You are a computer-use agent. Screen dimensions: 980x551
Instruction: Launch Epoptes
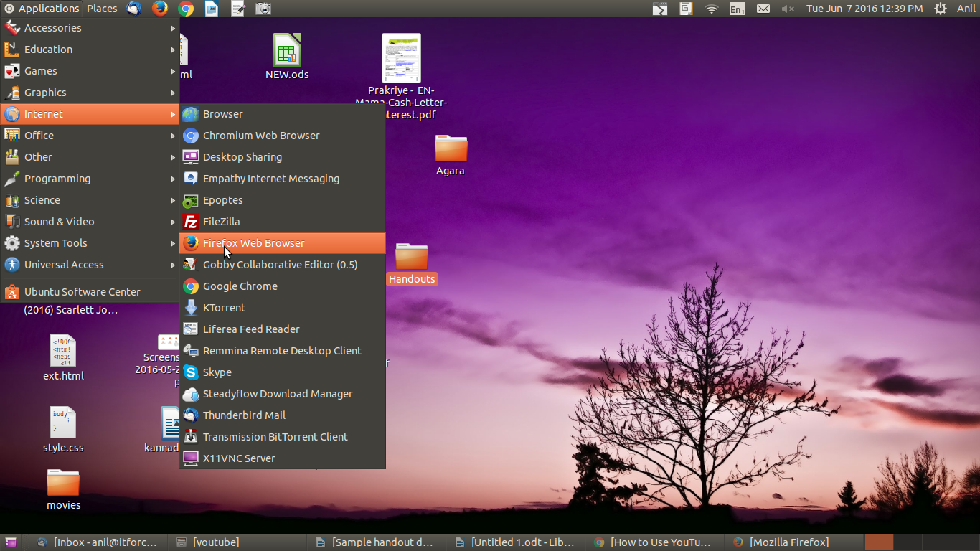282,200
